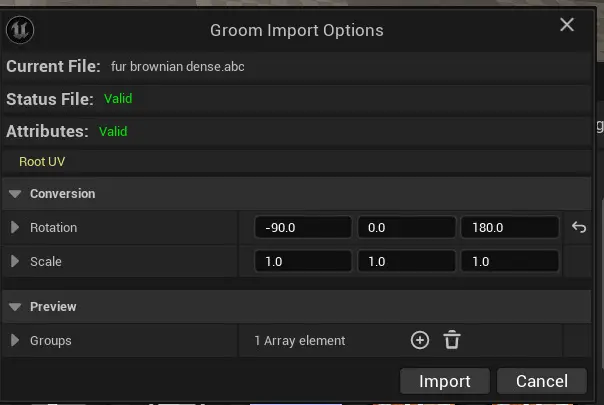Expand the Scale property row
This screenshot has width=604, height=405.
pos(15,261)
